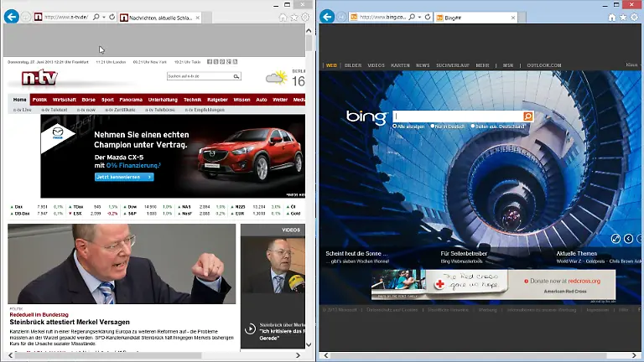
Task: Select the 'Nur in Deutsch' radio option
Action: [434, 126]
